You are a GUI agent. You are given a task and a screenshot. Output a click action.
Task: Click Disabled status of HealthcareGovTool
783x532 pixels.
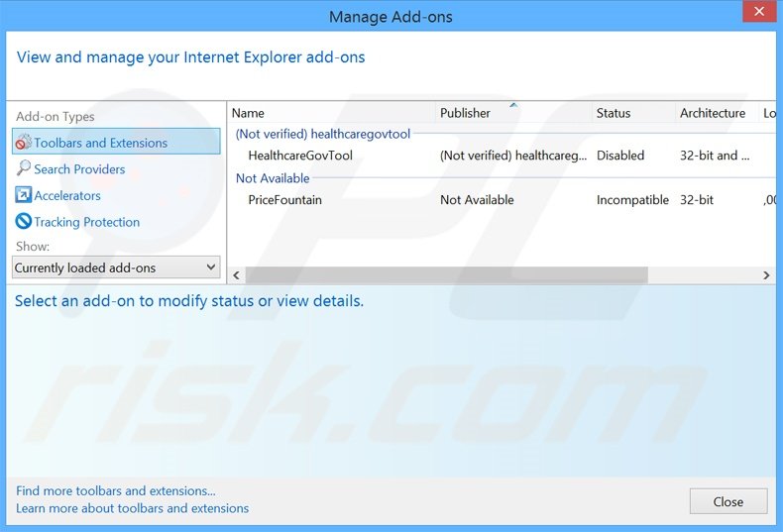[620, 156]
